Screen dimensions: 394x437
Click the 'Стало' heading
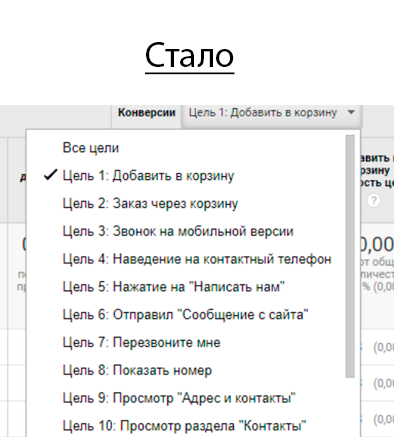[x=190, y=56]
